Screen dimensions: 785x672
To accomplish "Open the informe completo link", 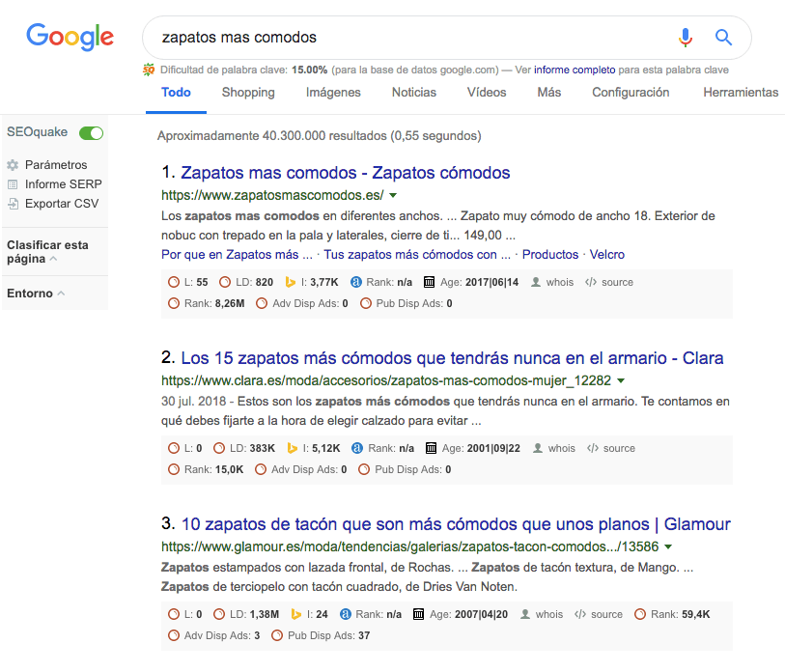I will coord(575,70).
